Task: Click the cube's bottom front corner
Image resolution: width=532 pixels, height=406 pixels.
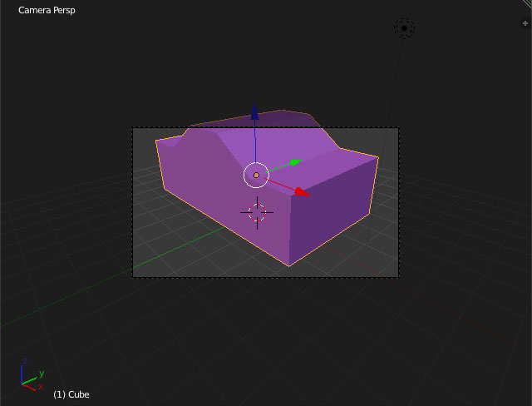Action: click(288, 265)
